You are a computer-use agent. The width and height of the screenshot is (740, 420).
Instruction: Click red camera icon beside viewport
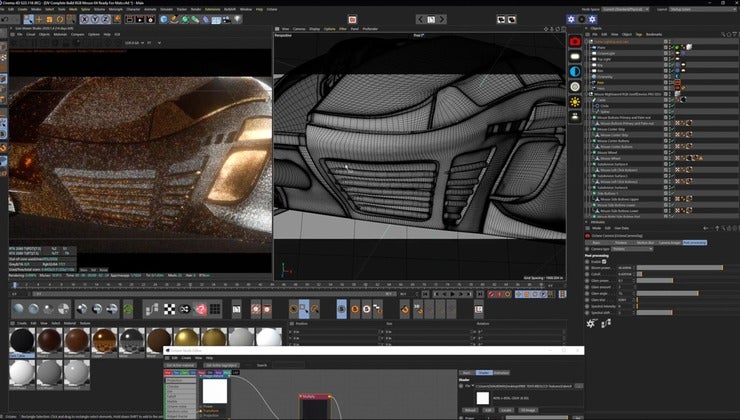click(575, 42)
